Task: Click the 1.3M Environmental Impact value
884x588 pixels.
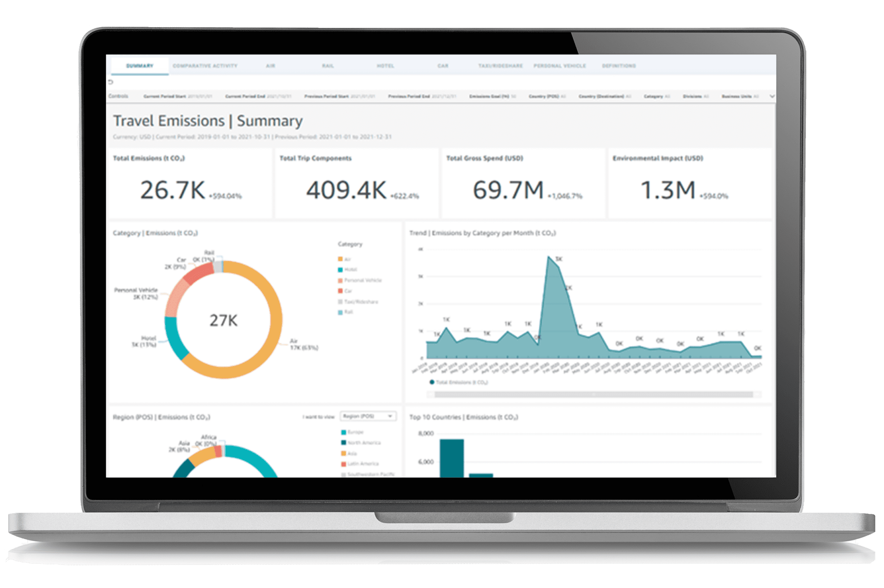Action: 668,190
